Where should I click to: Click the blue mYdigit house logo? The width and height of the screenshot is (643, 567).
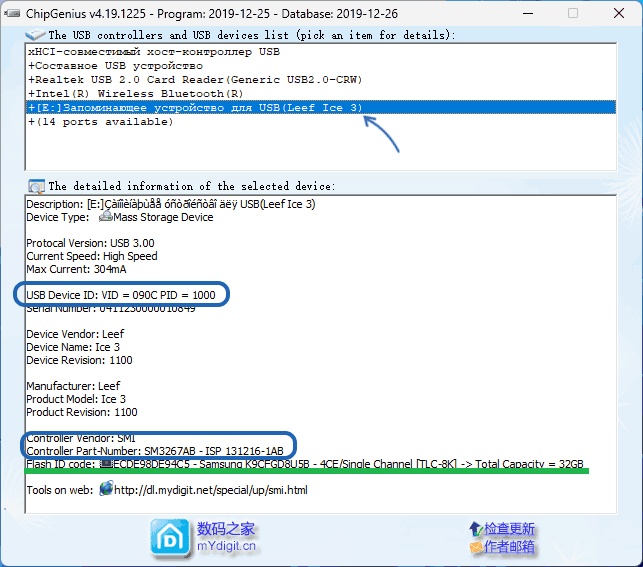(x=169, y=538)
